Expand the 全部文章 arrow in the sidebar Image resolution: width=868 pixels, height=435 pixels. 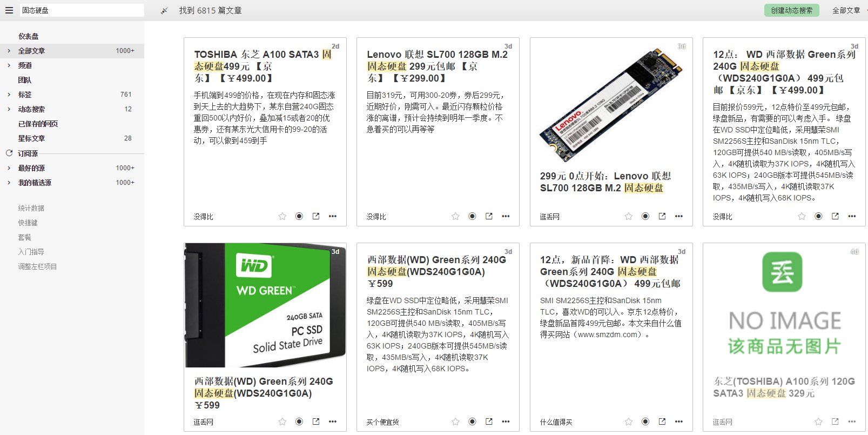(9, 51)
